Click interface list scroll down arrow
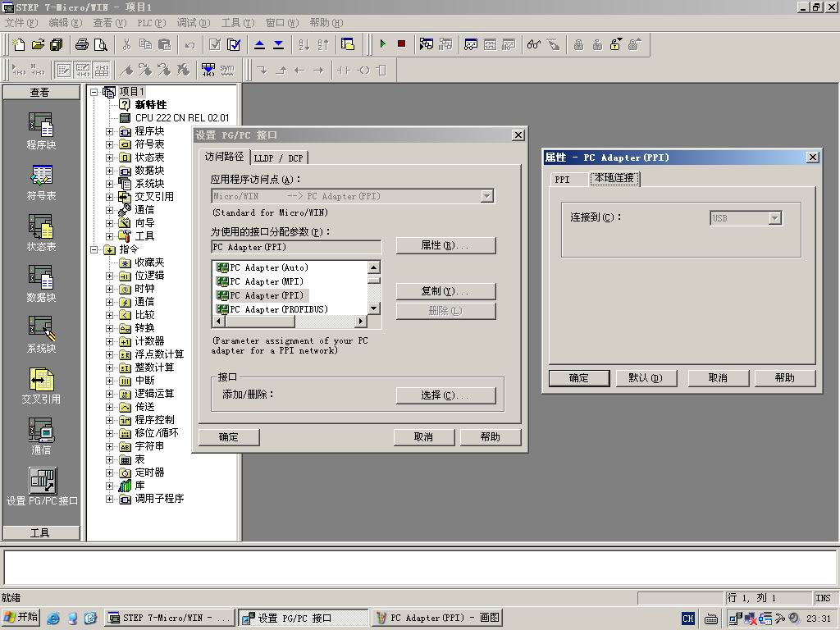Viewport: 840px width, 630px height. [x=374, y=308]
